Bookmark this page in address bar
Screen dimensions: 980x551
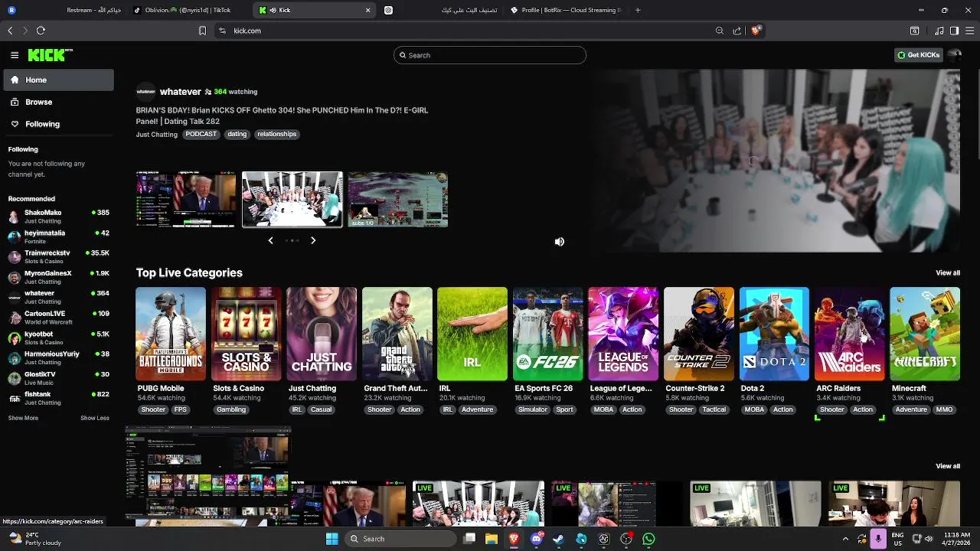click(202, 31)
